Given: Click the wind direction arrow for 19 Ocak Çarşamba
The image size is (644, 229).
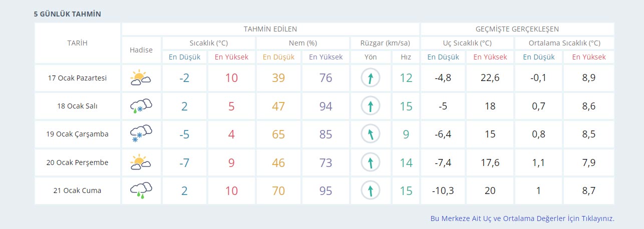Looking at the screenshot, I should [x=371, y=134].
